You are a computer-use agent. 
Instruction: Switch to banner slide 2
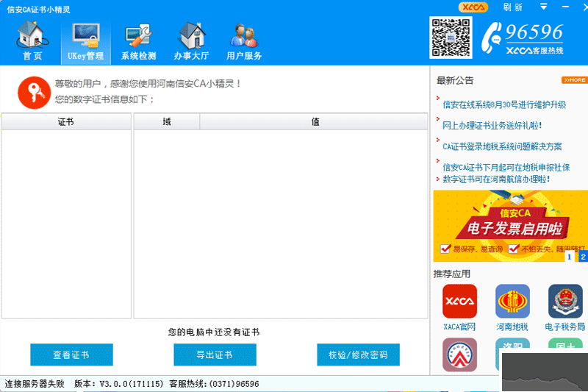coord(583,257)
